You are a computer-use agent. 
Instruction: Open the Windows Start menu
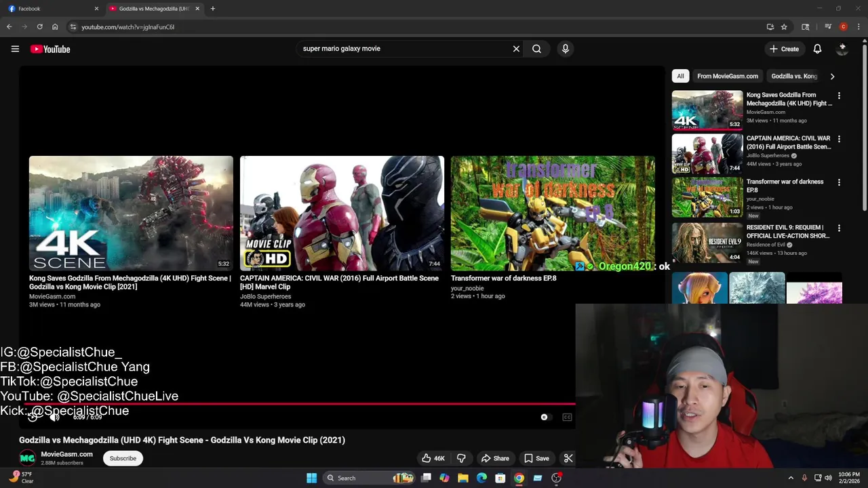point(311,478)
